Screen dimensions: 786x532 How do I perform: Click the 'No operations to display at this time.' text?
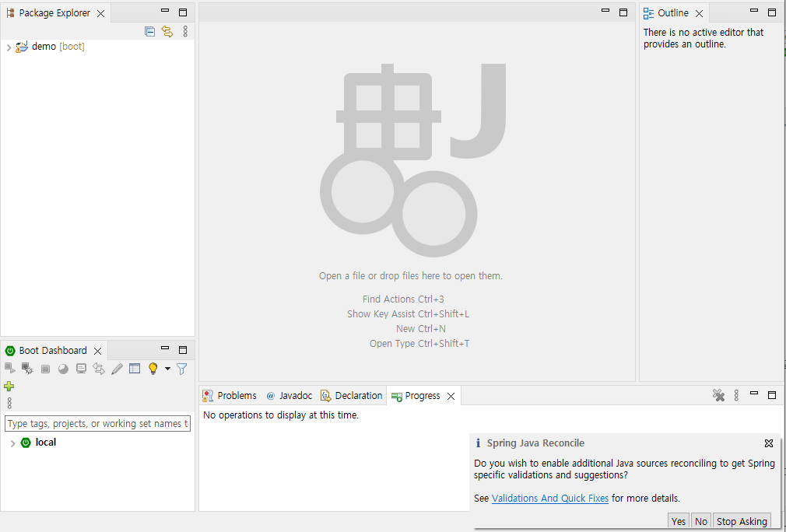tap(281, 415)
